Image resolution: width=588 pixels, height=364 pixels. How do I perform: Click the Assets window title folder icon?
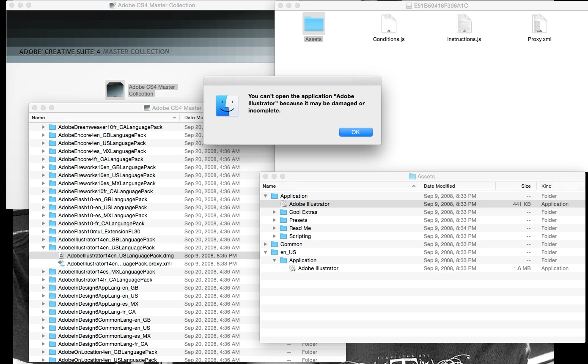click(412, 177)
